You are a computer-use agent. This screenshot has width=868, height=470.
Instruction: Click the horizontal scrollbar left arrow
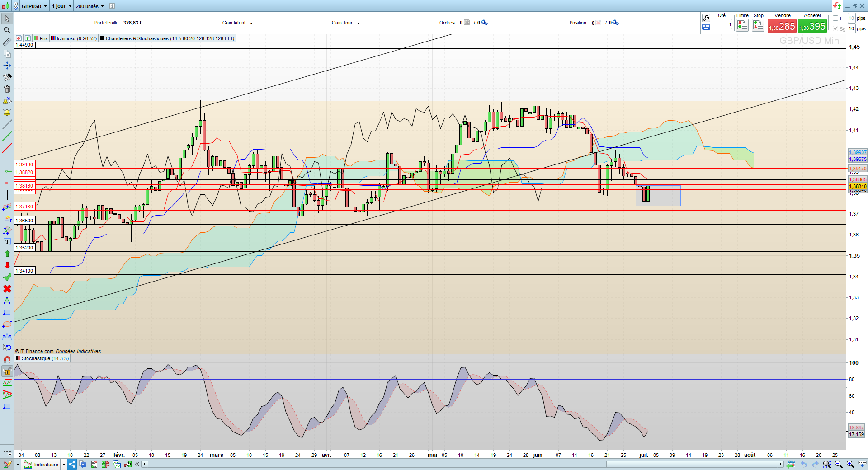coord(145,464)
